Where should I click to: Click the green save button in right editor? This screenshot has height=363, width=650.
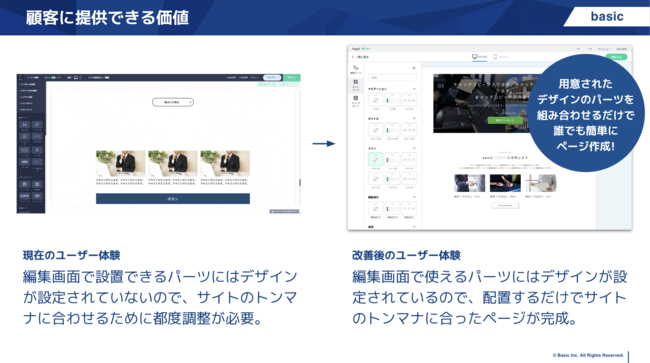pyautogui.click(x=616, y=57)
